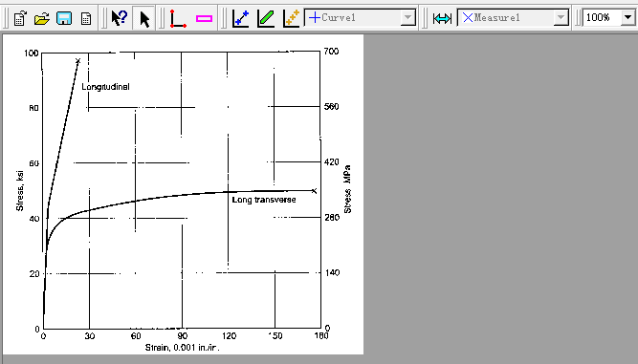Select the magenta rectangle area tool
This screenshot has height=364, width=638.
[x=204, y=18]
